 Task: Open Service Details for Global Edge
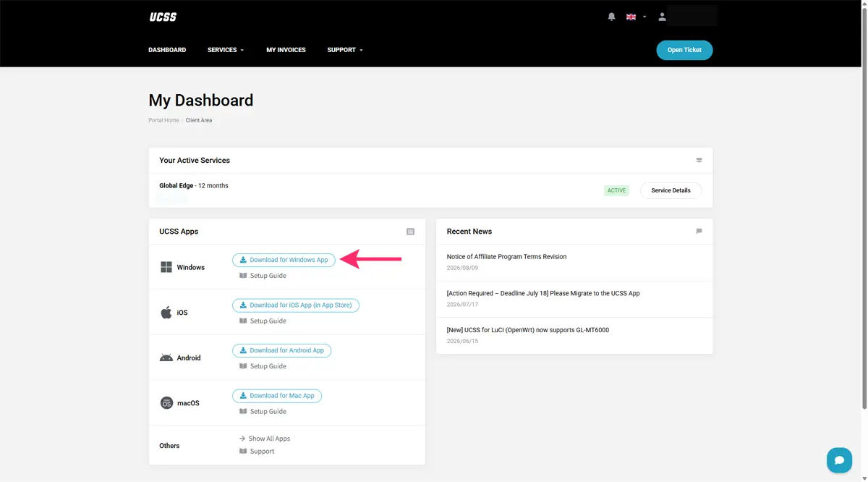(x=671, y=190)
